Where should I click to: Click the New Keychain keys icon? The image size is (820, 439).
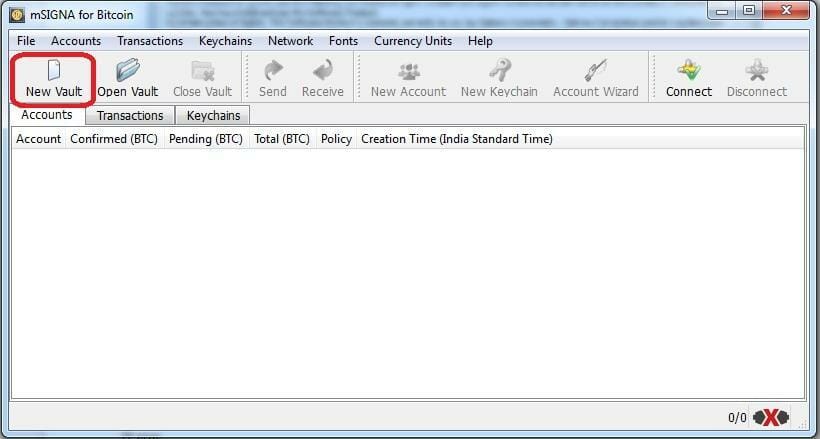[x=499, y=70]
